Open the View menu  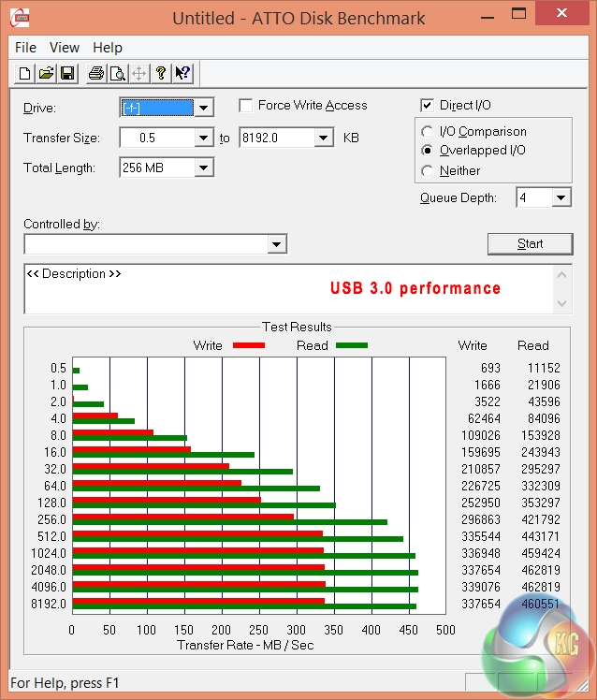65,48
